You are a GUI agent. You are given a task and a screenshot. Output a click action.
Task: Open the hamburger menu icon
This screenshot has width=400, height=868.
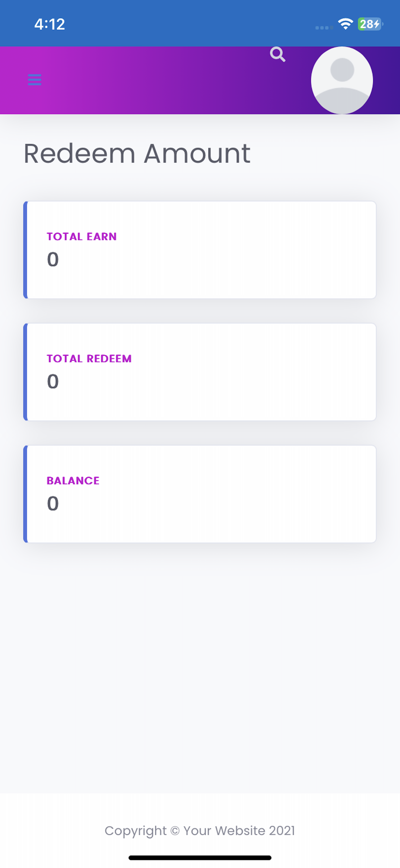pos(34,80)
